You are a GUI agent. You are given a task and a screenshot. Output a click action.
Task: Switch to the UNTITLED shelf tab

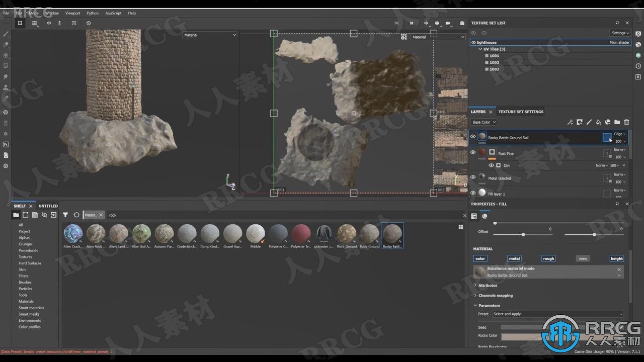click(48, 206)
